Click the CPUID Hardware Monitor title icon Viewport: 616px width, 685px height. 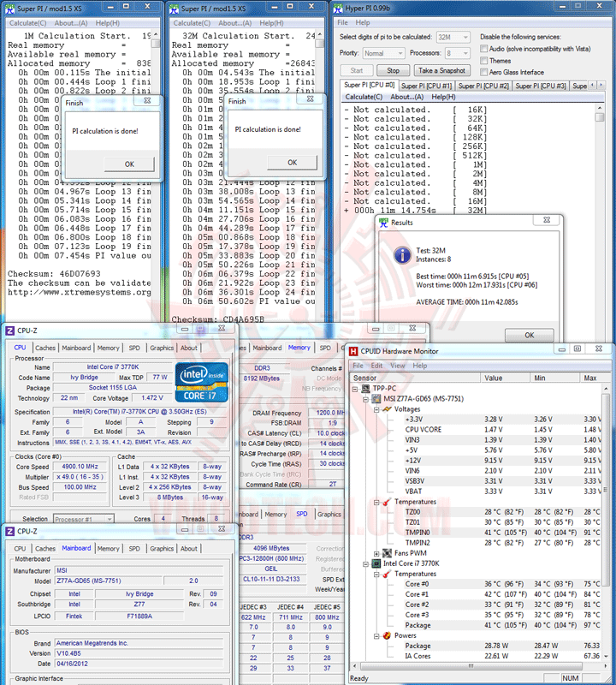(x=353, y=351)
